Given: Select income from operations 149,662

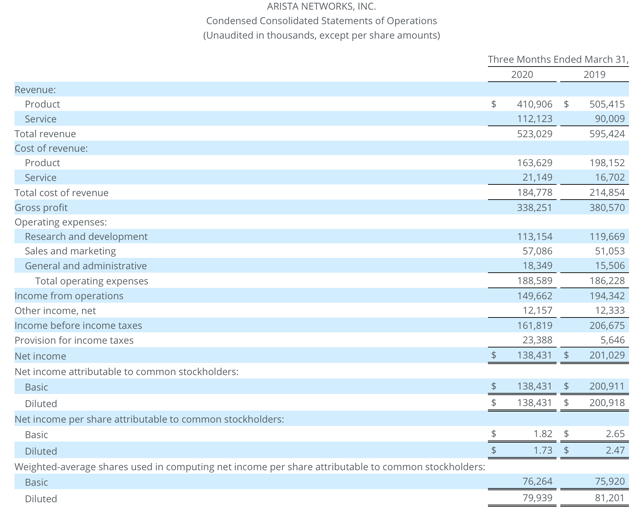Looking at the screenshot, I should [x=535, y=295].
